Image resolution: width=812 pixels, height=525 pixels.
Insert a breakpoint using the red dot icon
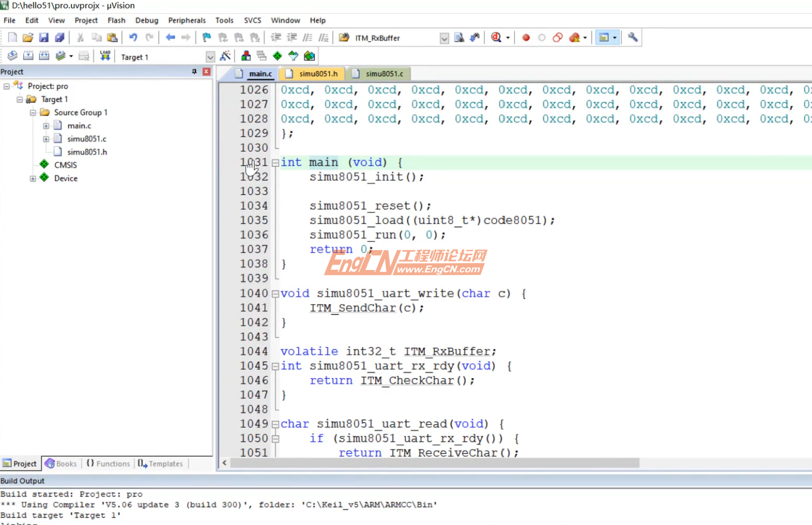click(526, 37)
